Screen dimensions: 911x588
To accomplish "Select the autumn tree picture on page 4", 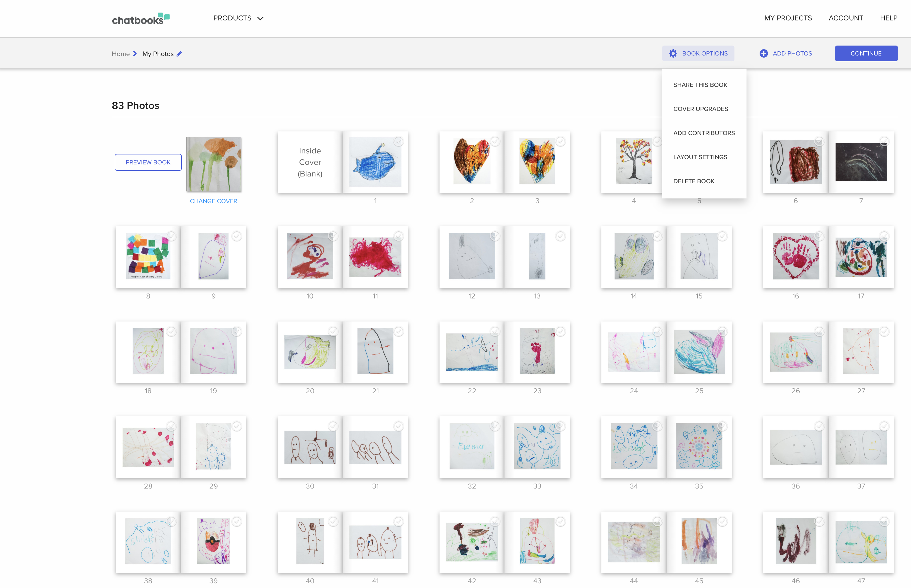I will tap(634, 161).
